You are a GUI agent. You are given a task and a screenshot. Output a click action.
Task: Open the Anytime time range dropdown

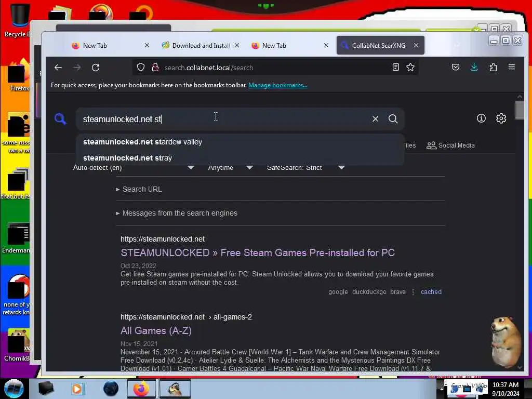click(230, 168)
